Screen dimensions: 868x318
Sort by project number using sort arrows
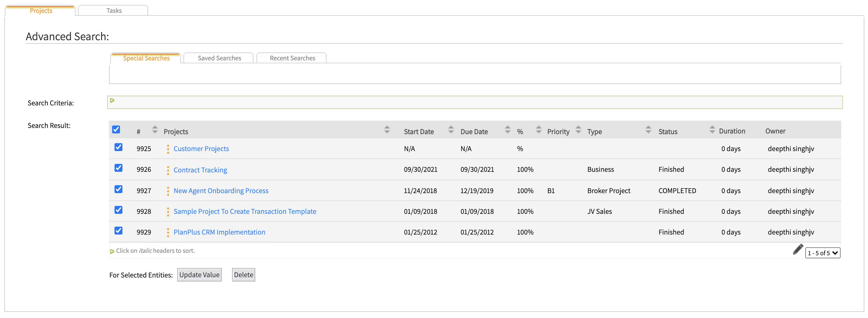pos(155,130)
